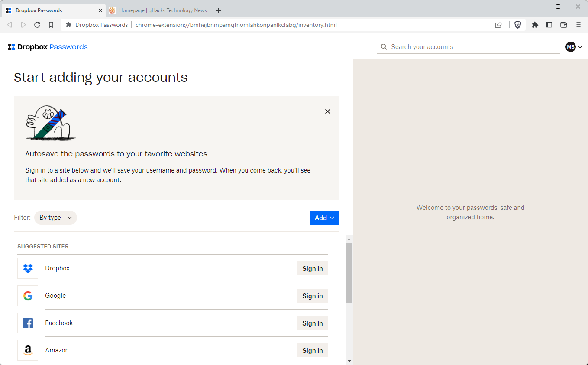Screen dimensions: 588x365
Task: Open the Brave Wallet icon
Action: pos(563,25)
